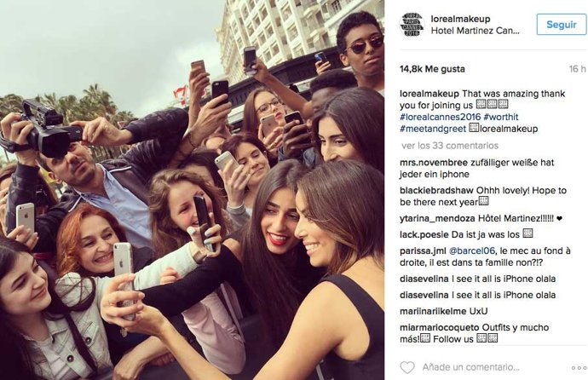Open the blackiebradshaw commenter profile
Screen dimensions: 588x380
436,190
